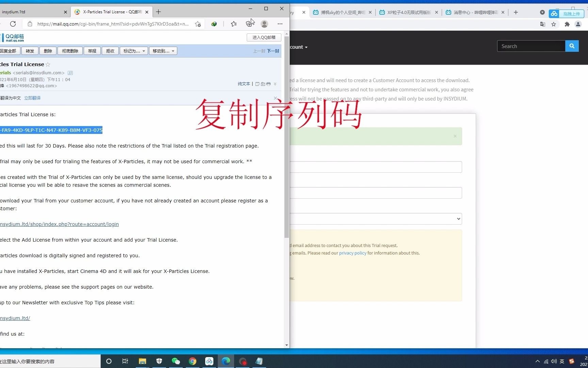Close the 消息中心 Chrome tab
The height and width of the screenshot is (368, 588).
(x=503, y=13)
